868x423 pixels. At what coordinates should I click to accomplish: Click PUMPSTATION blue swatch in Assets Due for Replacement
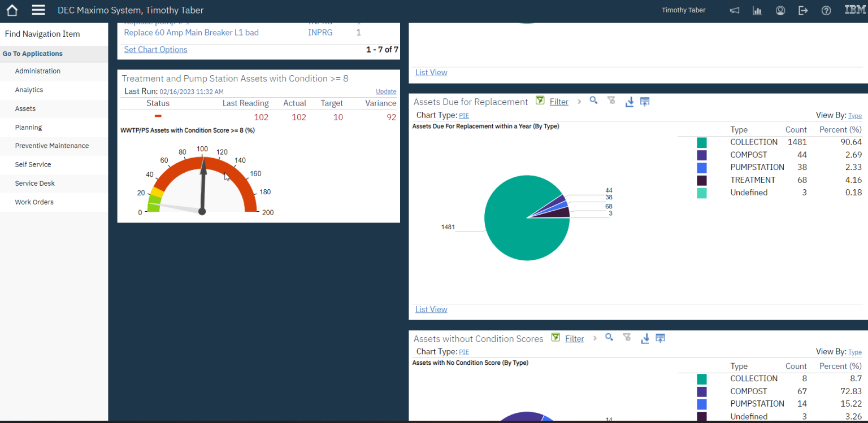pos(702,168)
